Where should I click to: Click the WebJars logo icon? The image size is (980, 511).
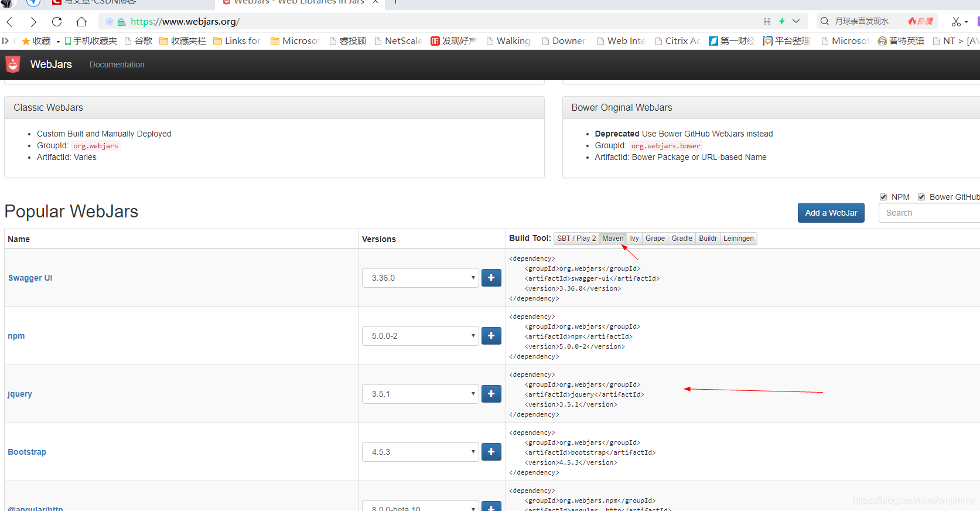13,64
